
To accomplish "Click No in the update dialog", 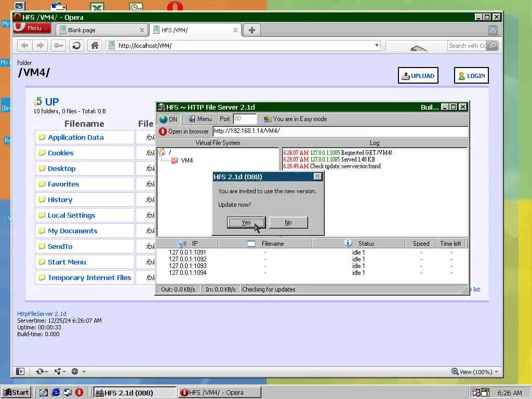I will pos(288,222).
